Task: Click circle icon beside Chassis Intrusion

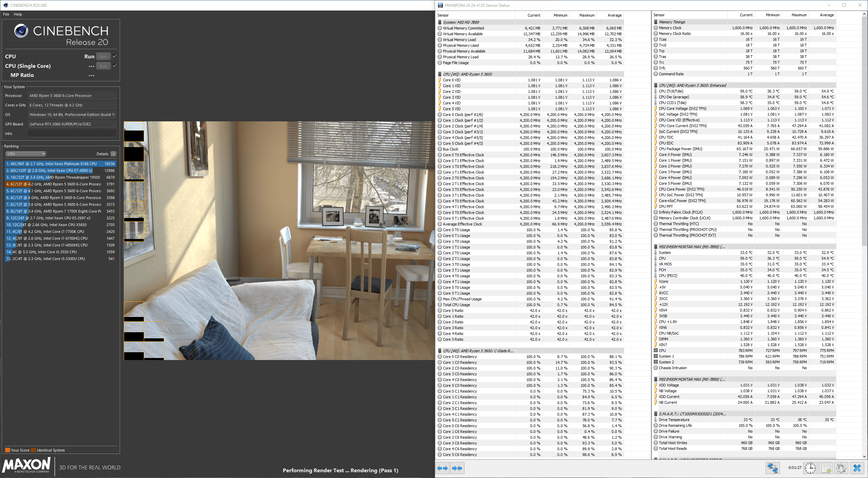Action: coord(656,368)
